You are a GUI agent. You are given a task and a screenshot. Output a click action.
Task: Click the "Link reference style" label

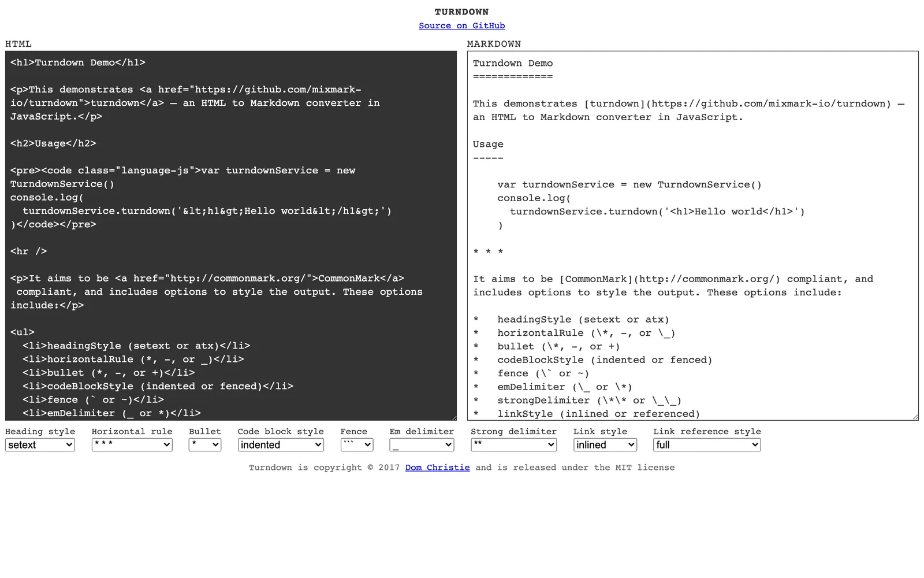coord(707,432)
